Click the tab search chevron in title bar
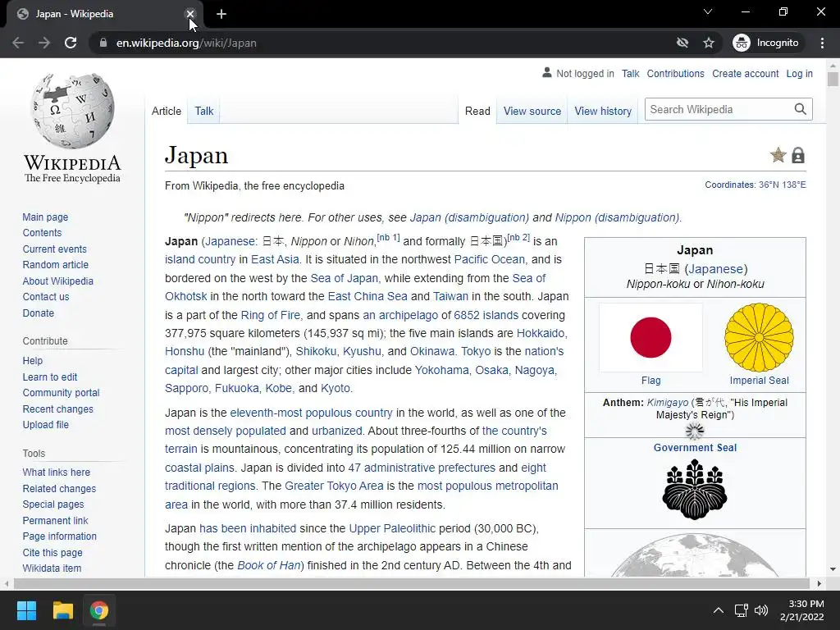The width and height of the screenshot is (840, 630). coord(708,11)
